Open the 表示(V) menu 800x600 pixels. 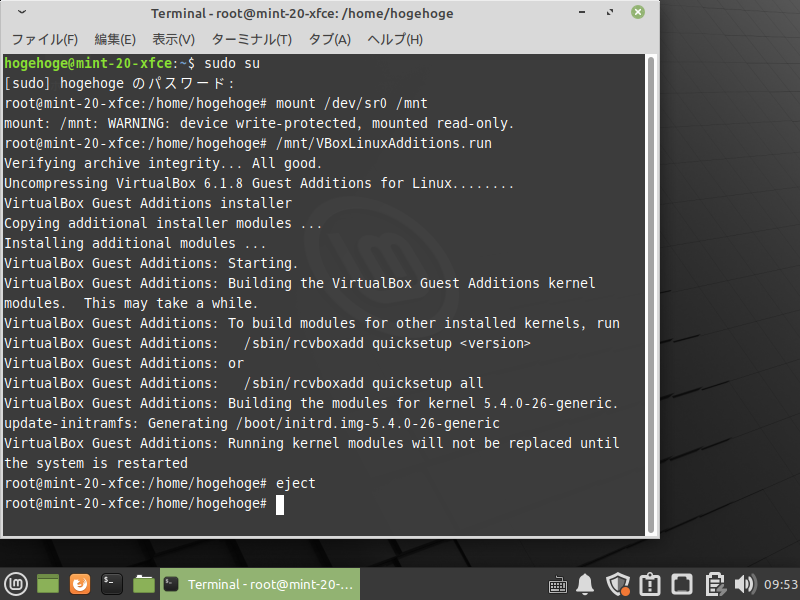(x=173, y=39)
